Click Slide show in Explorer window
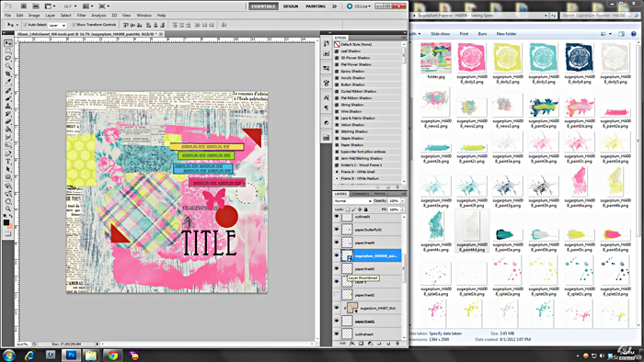The height and width of the screenshot is (362, 644). (x=440, y=34)
